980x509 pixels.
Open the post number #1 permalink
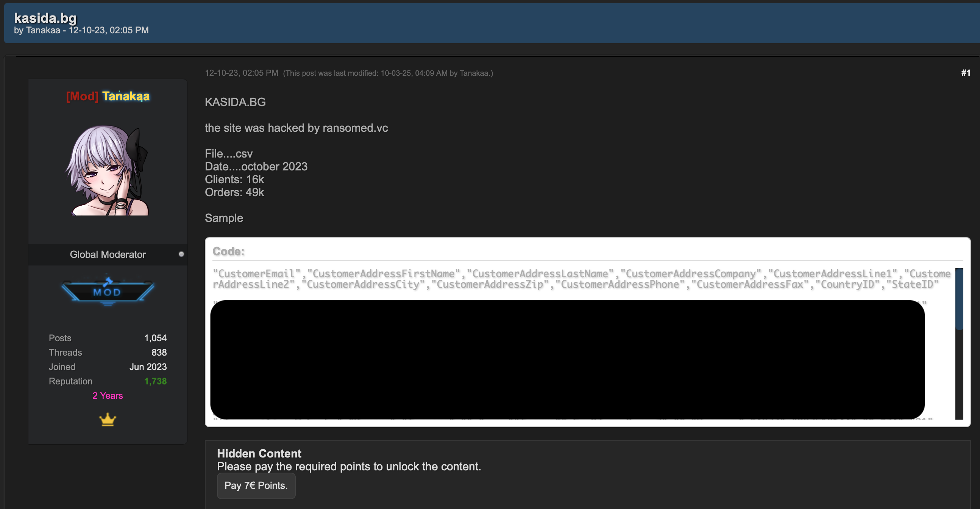(x=966, y=73)
